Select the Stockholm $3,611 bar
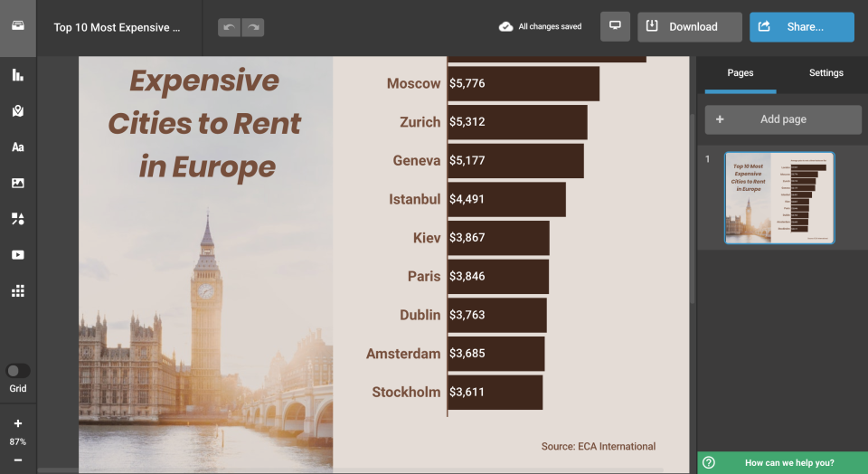This screenshot has width=868, height=474. tap(495, 392)
